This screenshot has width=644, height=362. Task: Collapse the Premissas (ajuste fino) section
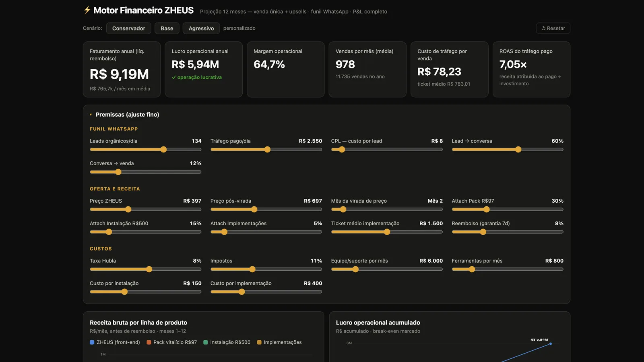coord(124,115)
